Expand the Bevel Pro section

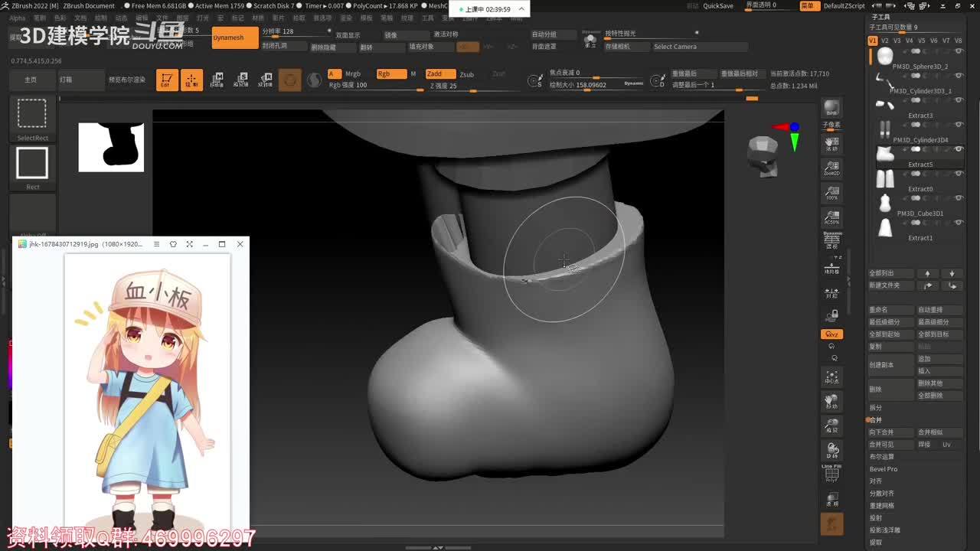884,469
